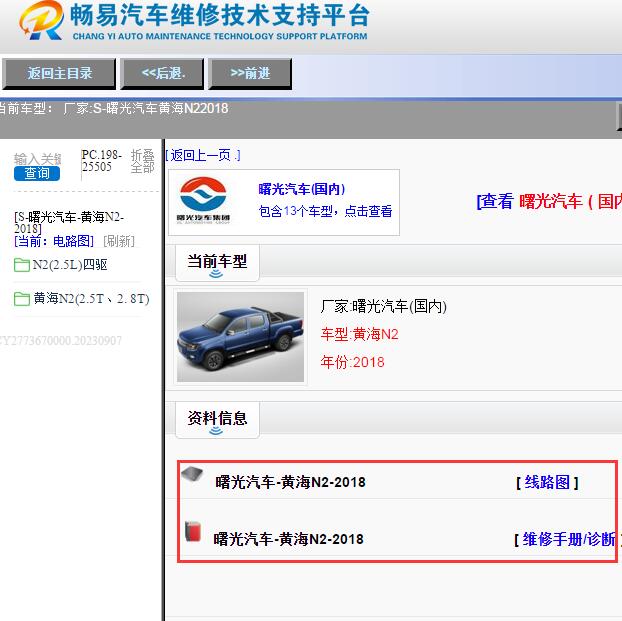Click the red repair manual book icon

(x=193, y=532)
